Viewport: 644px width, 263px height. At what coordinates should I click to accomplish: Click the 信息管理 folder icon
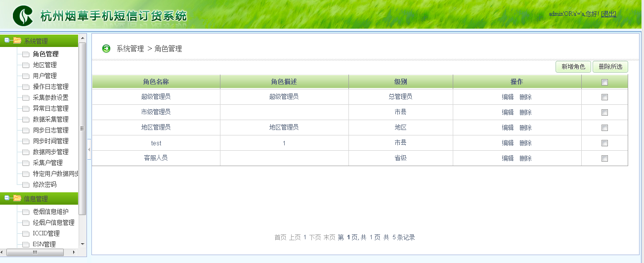[x=17, y=198]
